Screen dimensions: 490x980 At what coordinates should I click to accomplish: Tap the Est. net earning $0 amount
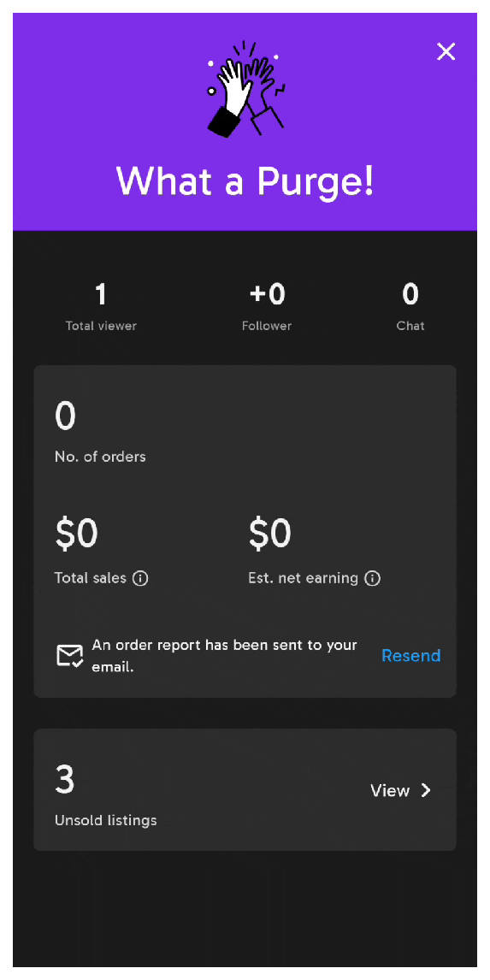click(270, 534)
